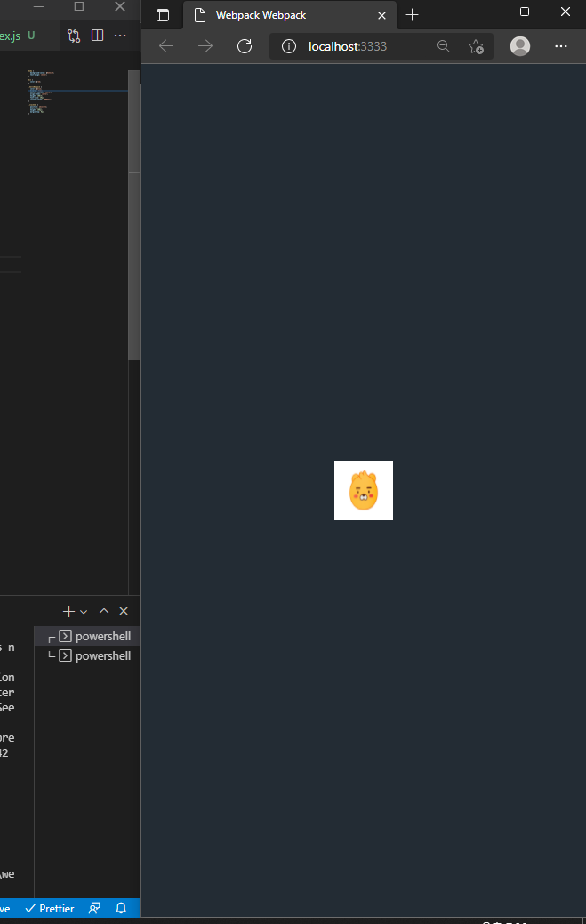Close the VS Code terminal panel
Screen dimensions: 586x924
coord(124,611)
